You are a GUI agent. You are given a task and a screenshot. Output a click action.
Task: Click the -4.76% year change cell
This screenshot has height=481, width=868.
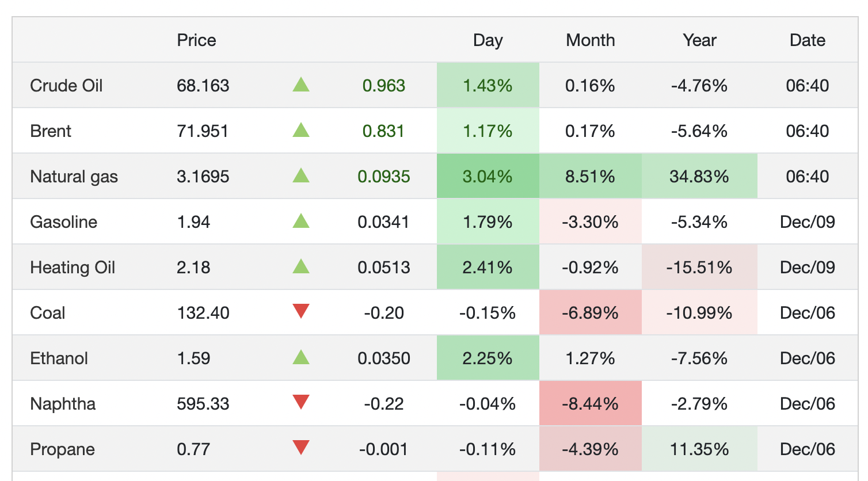(699, 85)
